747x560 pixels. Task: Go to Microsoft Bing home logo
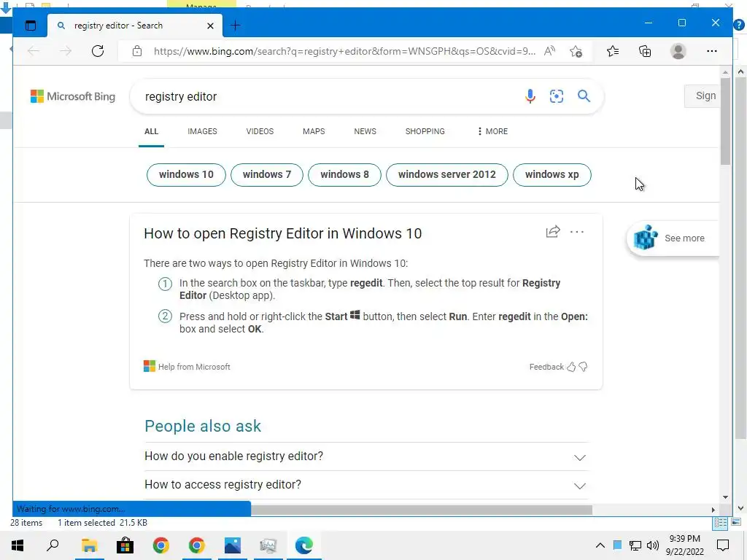pos(73,97)
